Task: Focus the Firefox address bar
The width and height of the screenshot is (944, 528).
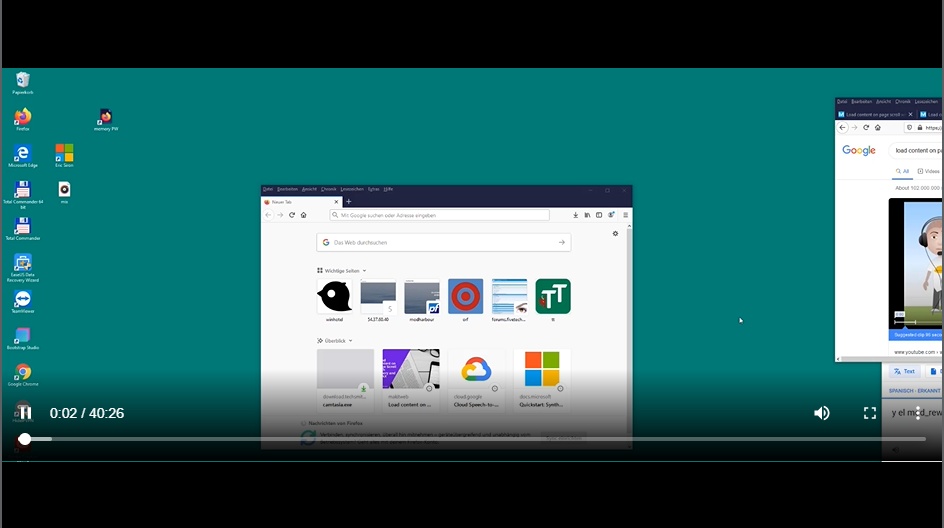Action: click(x=439, y=215)
